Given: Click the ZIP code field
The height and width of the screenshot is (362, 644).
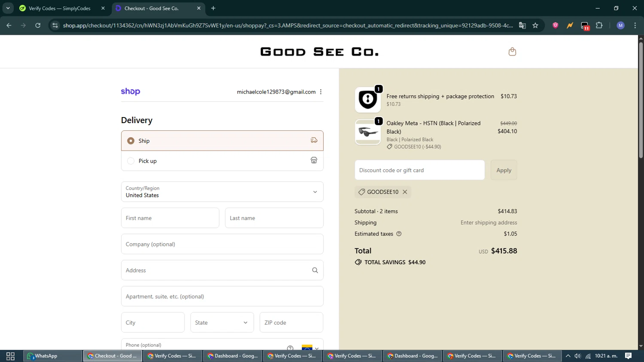Looking at the screenshot, I should [292, 323].
